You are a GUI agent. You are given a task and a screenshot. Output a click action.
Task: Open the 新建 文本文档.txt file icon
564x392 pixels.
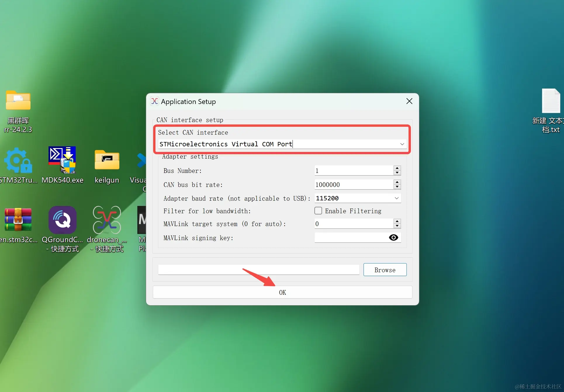coord(551,101)
